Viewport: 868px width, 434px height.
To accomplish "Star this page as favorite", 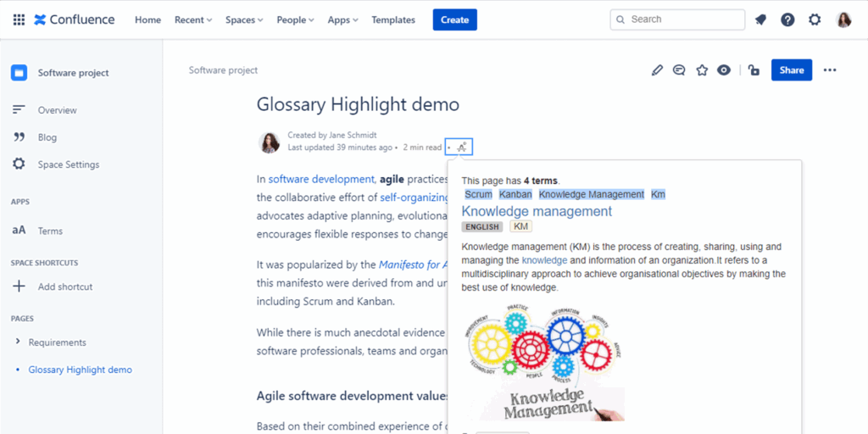I will [702, 70].
